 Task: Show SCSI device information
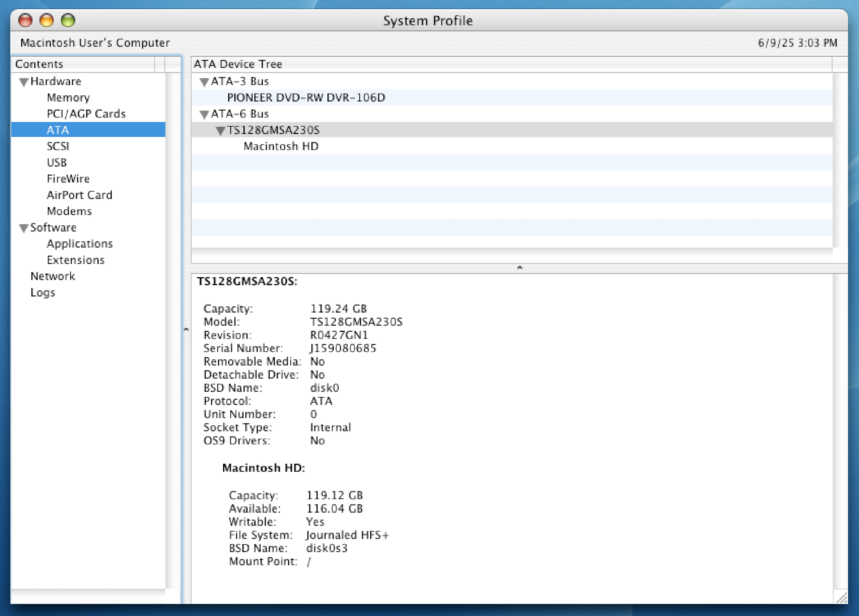58,146
